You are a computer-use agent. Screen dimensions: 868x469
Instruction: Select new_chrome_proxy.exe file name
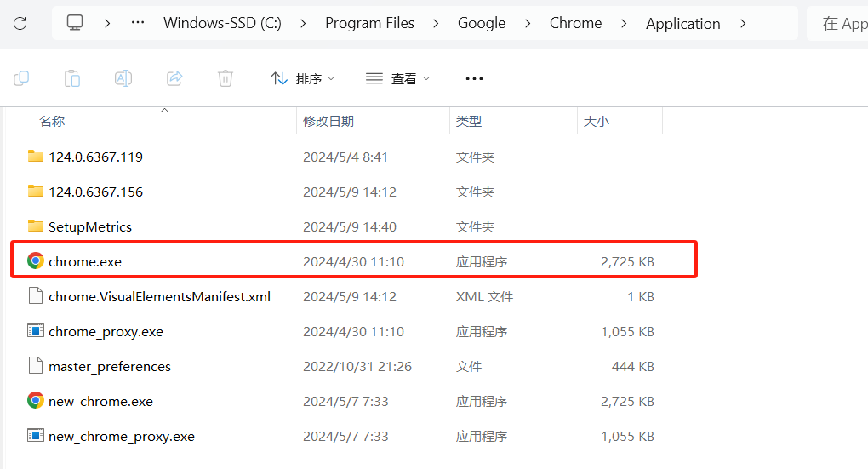click(x=122, y=437)
